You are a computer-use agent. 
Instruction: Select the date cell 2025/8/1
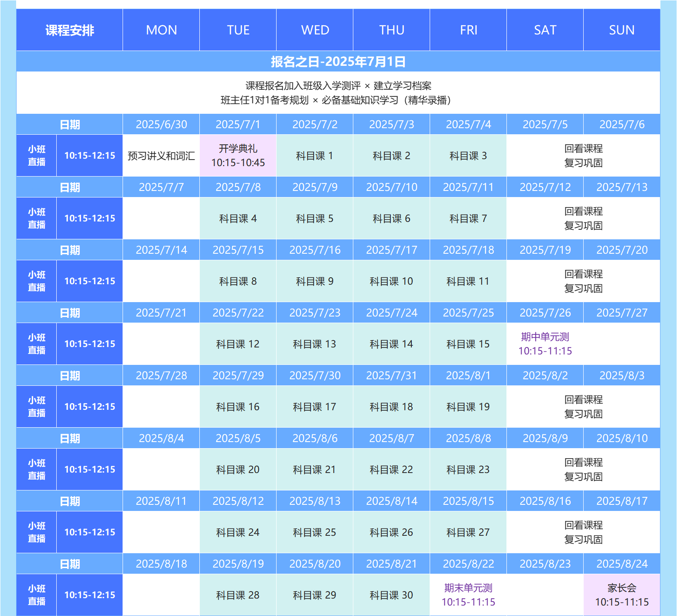click(x=468, y=375)
